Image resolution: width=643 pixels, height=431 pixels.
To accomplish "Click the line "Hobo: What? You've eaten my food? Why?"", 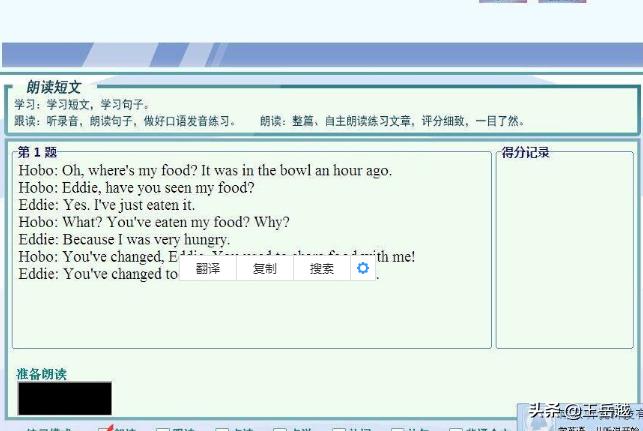I will [154, 222].
